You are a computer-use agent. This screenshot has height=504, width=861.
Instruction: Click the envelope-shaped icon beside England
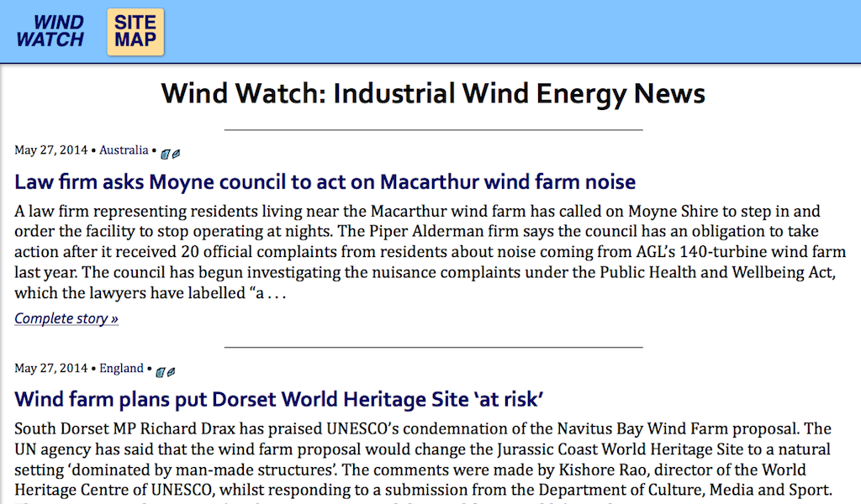coord(172,372)
